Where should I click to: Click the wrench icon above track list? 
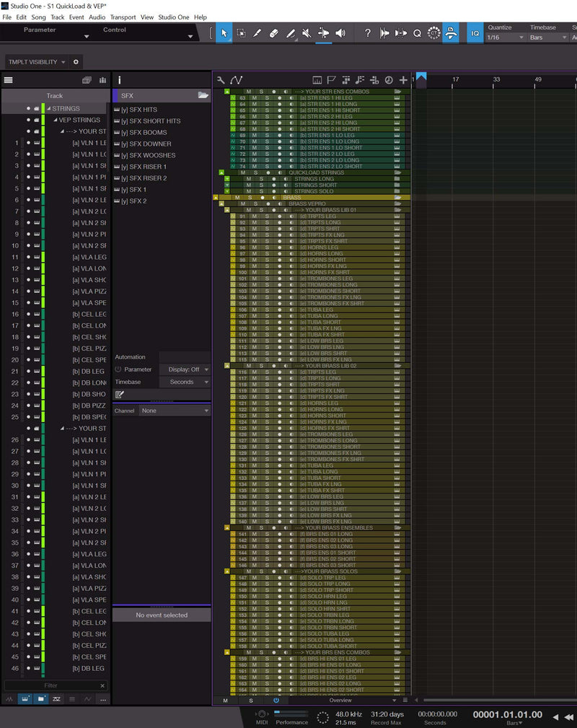tap(221, 80)
